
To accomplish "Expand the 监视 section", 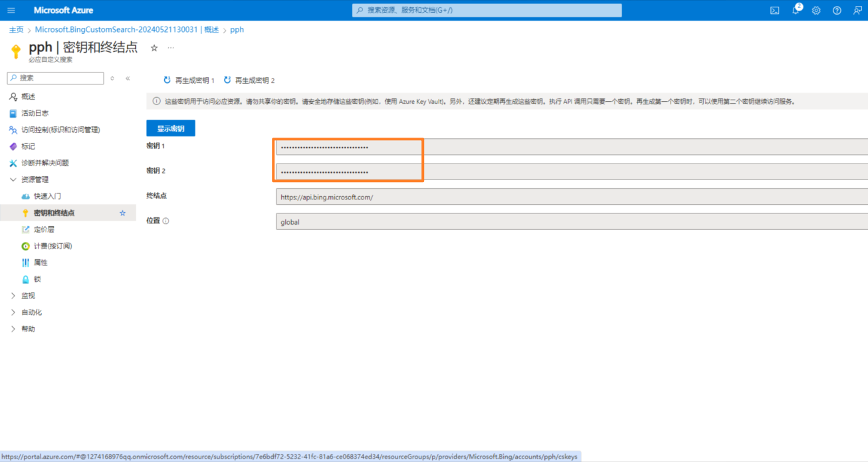I will pos(27,295).
